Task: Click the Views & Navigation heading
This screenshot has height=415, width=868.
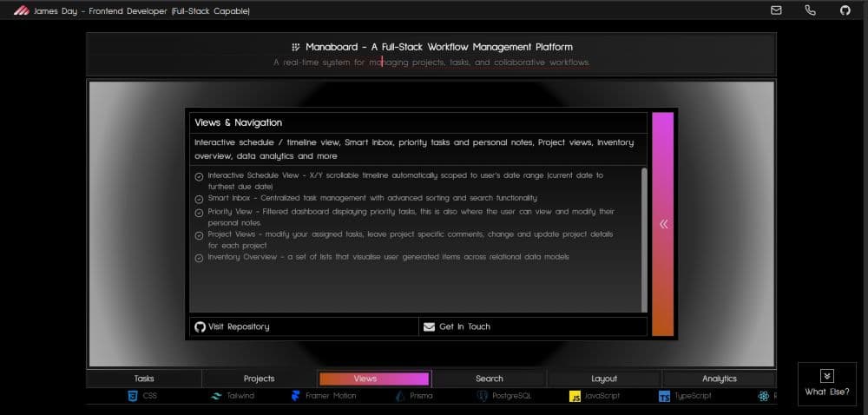Action: pos(238,122)
